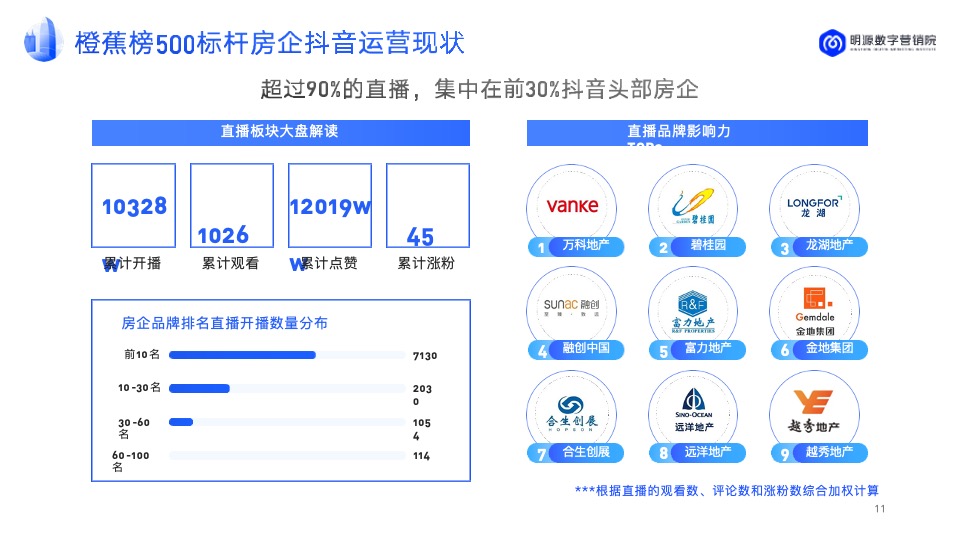
Task: Click the value 114 in chart
Action: pyautogui.click(x=421, y=456)
